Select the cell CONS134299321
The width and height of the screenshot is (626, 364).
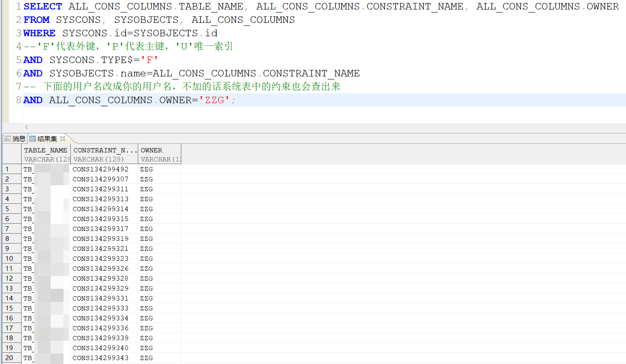(104, 249)
